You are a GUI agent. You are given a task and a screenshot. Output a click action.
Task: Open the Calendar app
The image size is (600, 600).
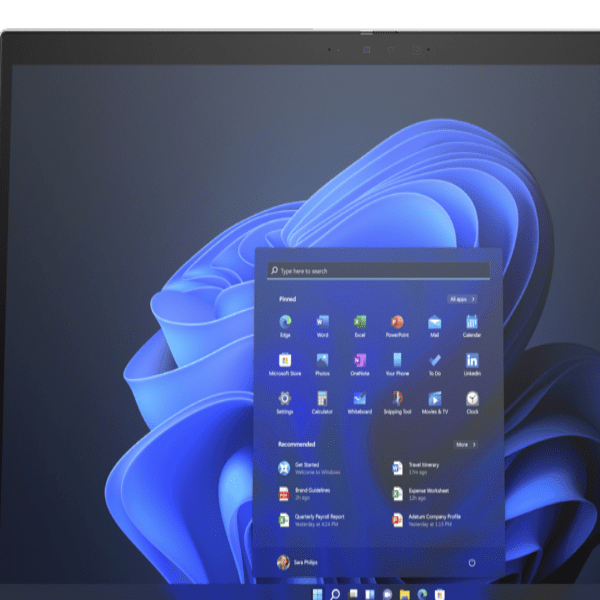point(472,326)
